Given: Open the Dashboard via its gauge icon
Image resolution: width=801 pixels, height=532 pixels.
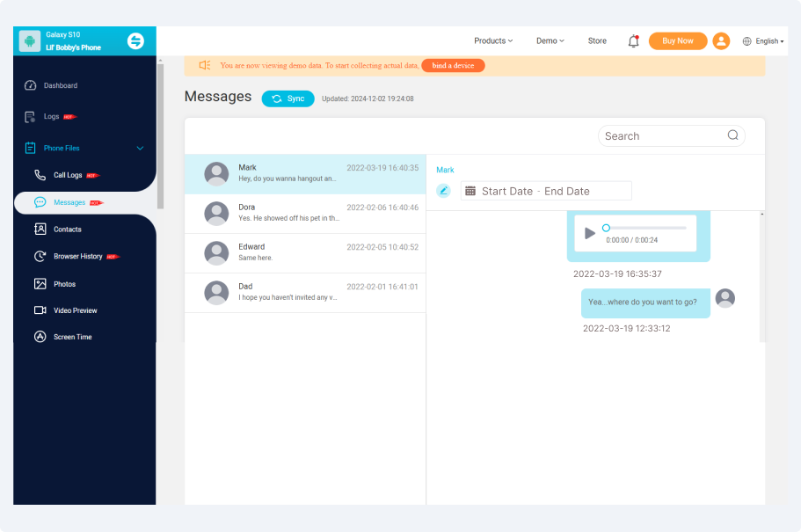Looking at the screenshot, I should (30, 84).
